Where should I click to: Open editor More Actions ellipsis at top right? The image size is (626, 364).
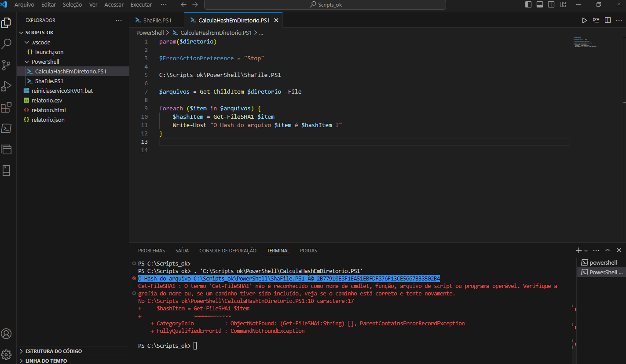click(619, 20)
